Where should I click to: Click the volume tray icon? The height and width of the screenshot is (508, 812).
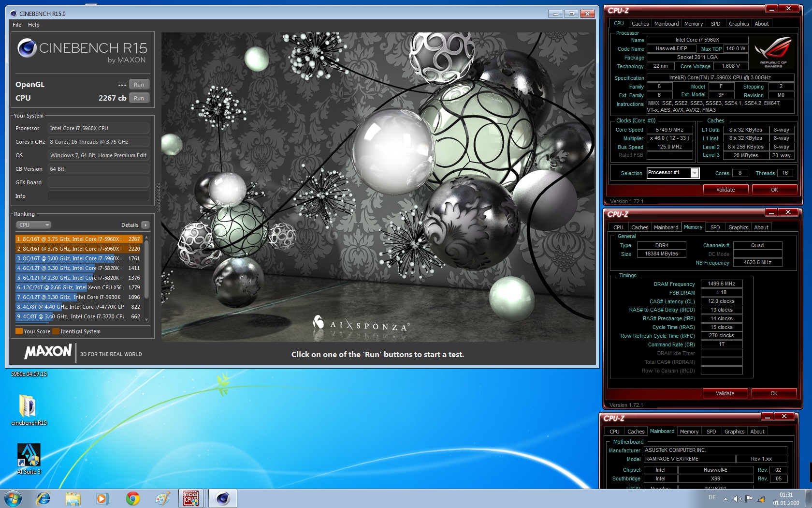click(x=737, y=498)
